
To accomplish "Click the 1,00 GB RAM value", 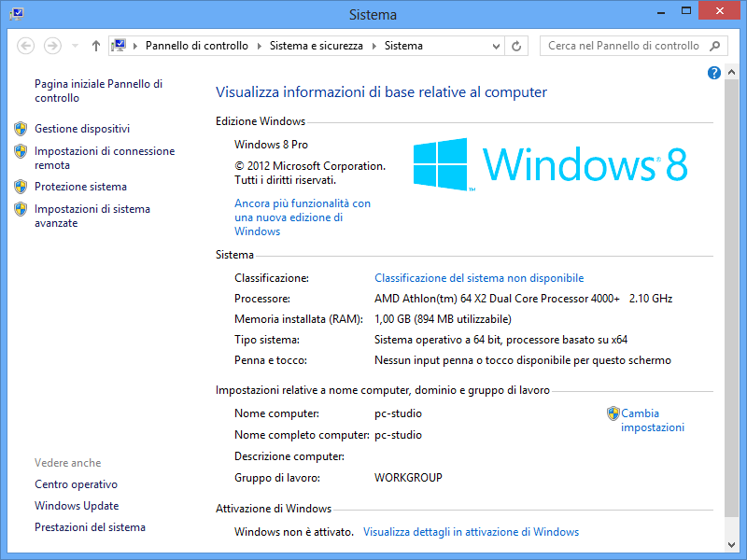I will pyautogui.click(x=443, y=319).
